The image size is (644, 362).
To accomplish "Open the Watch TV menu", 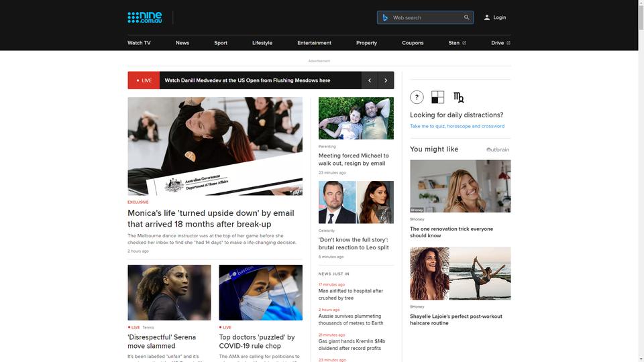I will (139, 43).
